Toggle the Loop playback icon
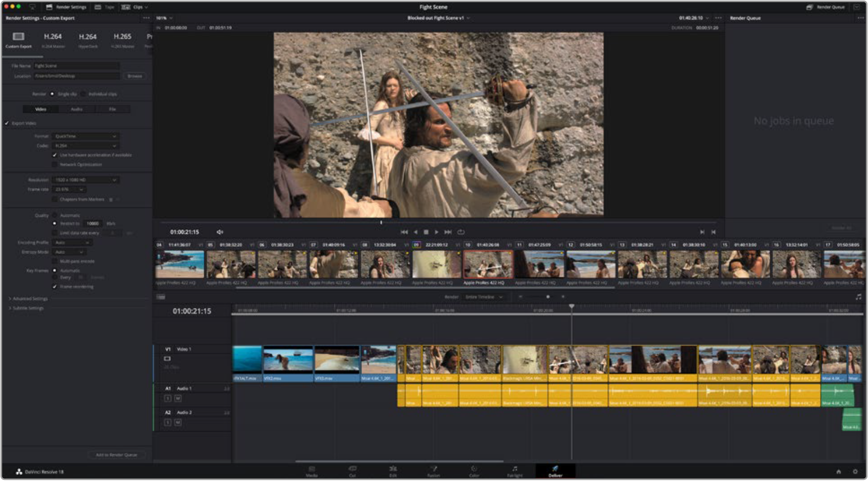 pos(461,232)
